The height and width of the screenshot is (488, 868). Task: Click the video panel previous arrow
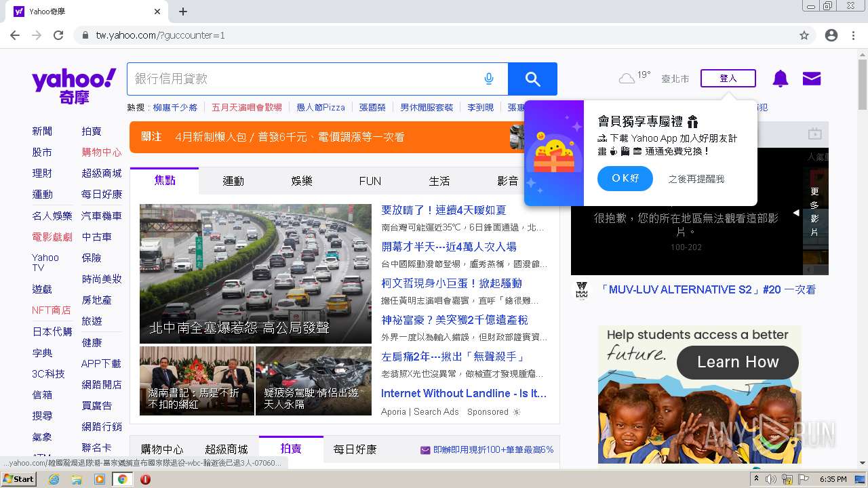coord(796,213)
